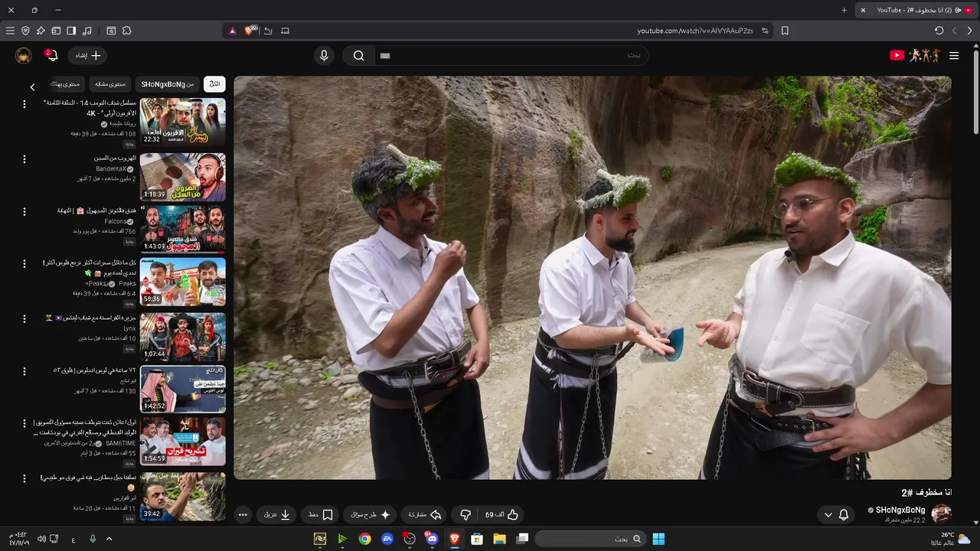
Task: Open the YouTube guide hamburger menu
Action: pos(954,56)
